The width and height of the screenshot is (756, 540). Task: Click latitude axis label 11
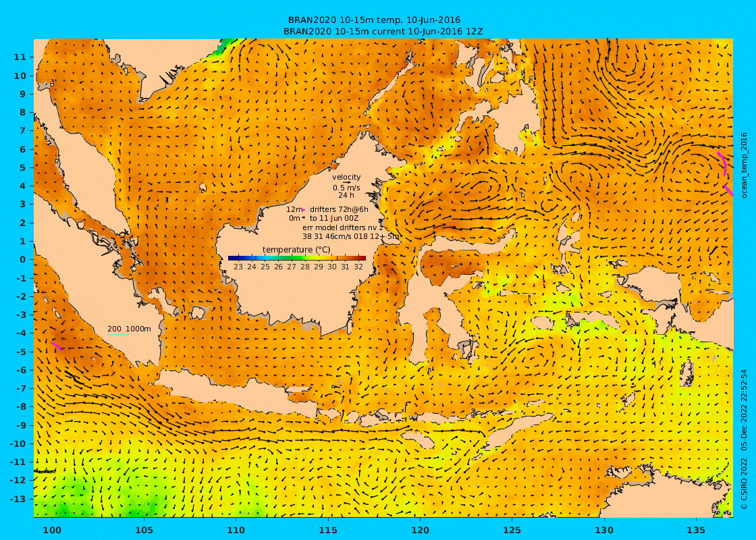point(20,57)
